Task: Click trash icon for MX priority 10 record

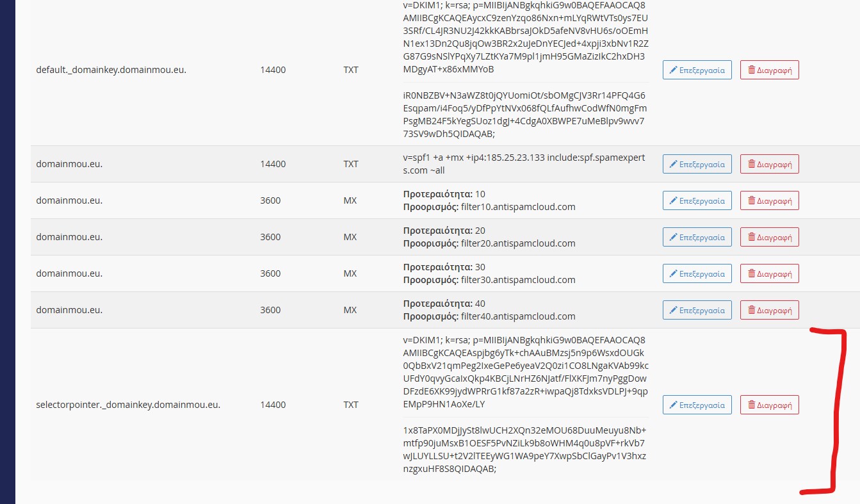Action: tap(751, 201)
